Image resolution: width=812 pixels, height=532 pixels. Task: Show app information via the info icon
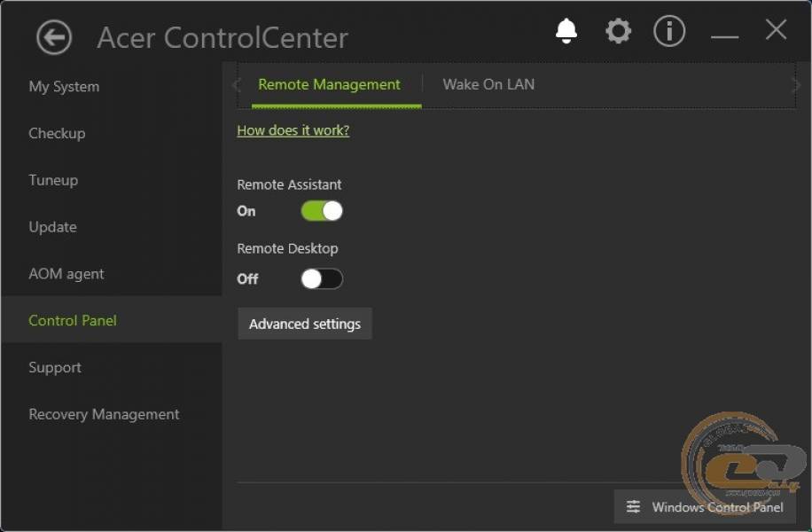[x=669, y=31]
